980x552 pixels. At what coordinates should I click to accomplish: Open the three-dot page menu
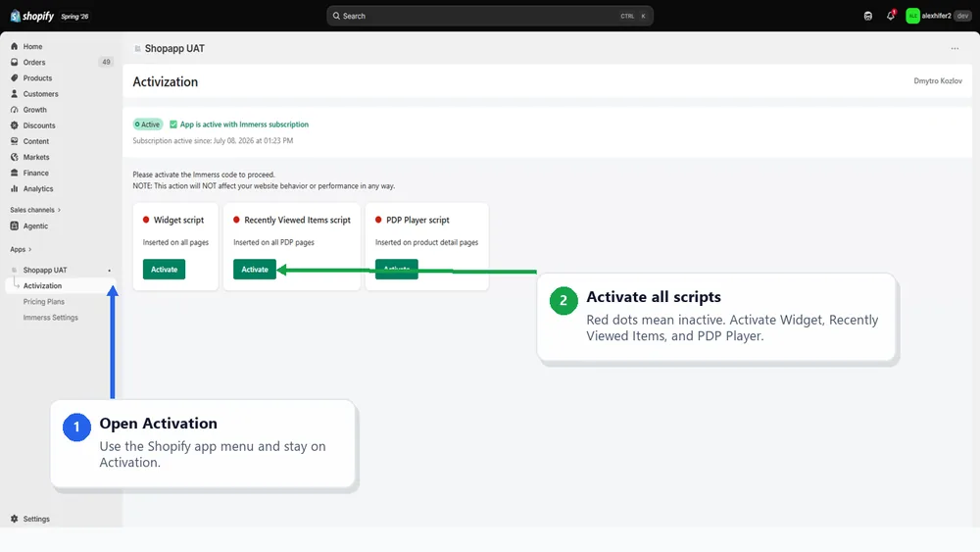955,48
